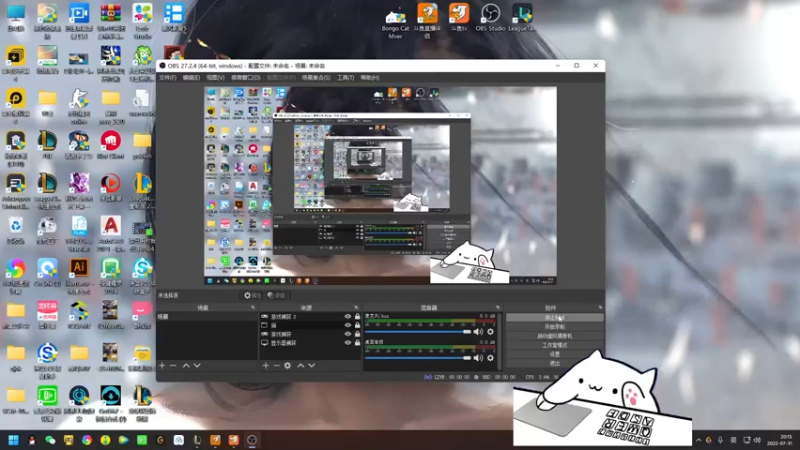Pop out the Controls dock panel

pyautogui.click(x=601, y=308)
